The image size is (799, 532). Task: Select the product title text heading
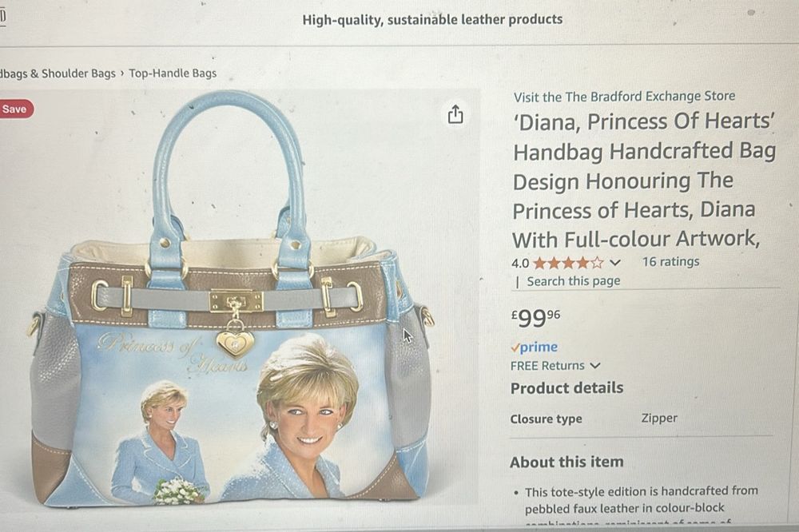click(644, 181)
